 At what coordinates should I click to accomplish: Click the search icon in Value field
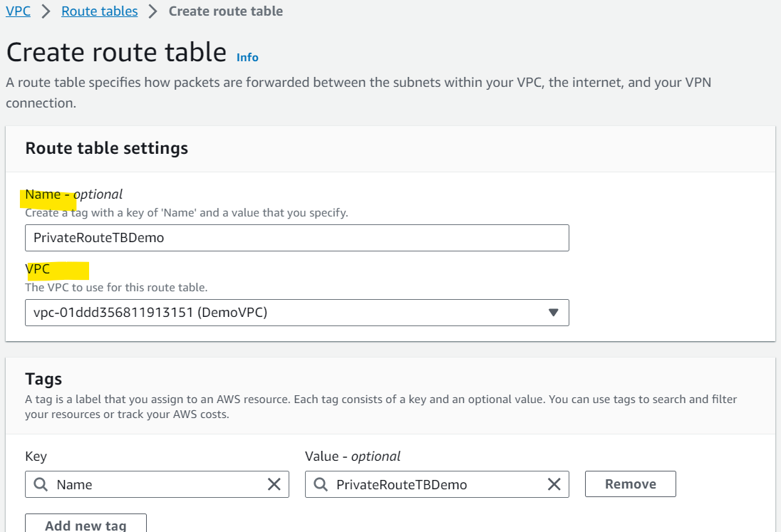tap(320, 484)
